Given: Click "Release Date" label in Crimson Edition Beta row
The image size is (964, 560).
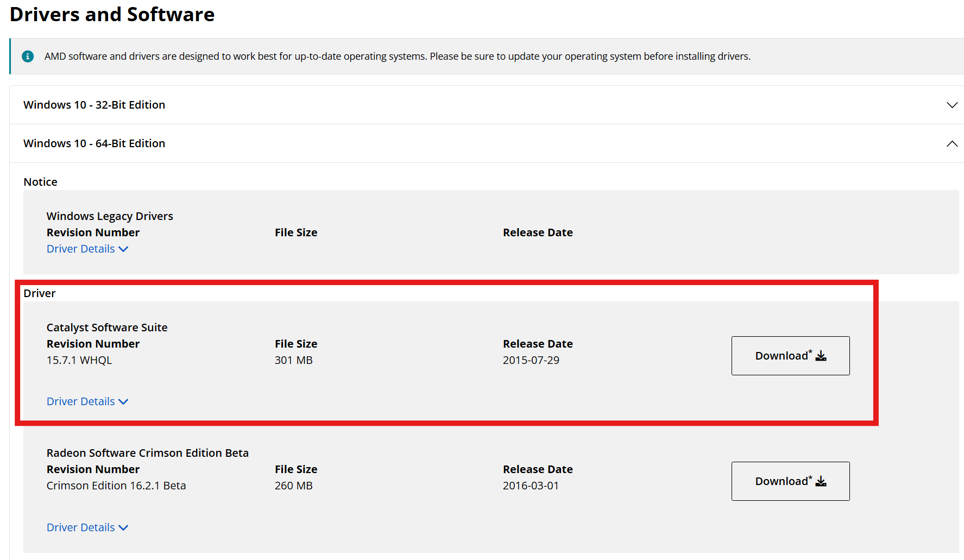Looking at the screenshot, I should click(x=538, y=469).
